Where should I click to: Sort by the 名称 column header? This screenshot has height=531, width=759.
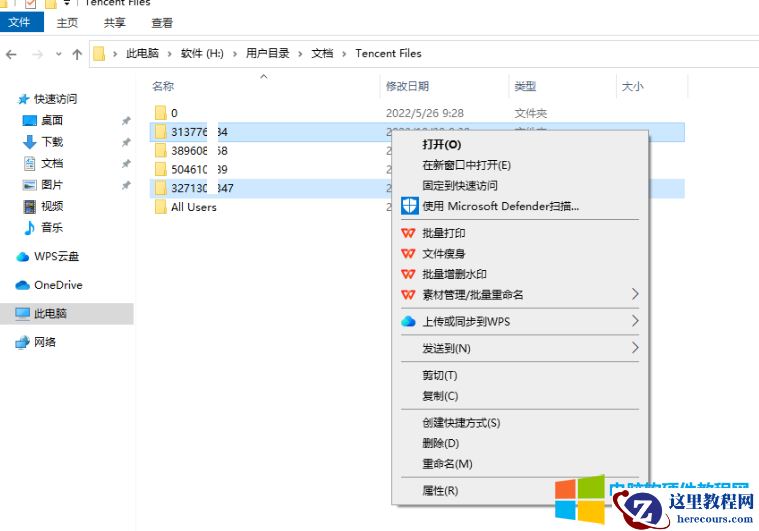163,86
